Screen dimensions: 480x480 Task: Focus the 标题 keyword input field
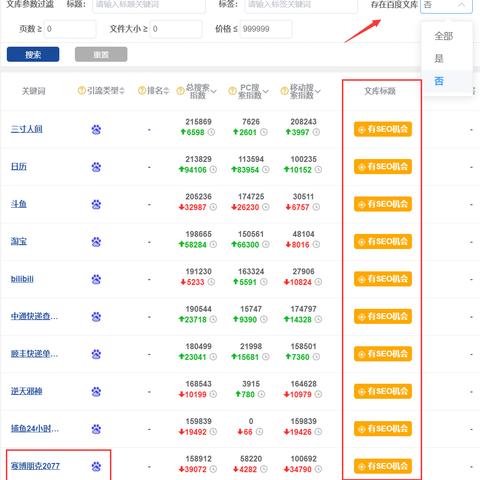[x=149, y=5]
